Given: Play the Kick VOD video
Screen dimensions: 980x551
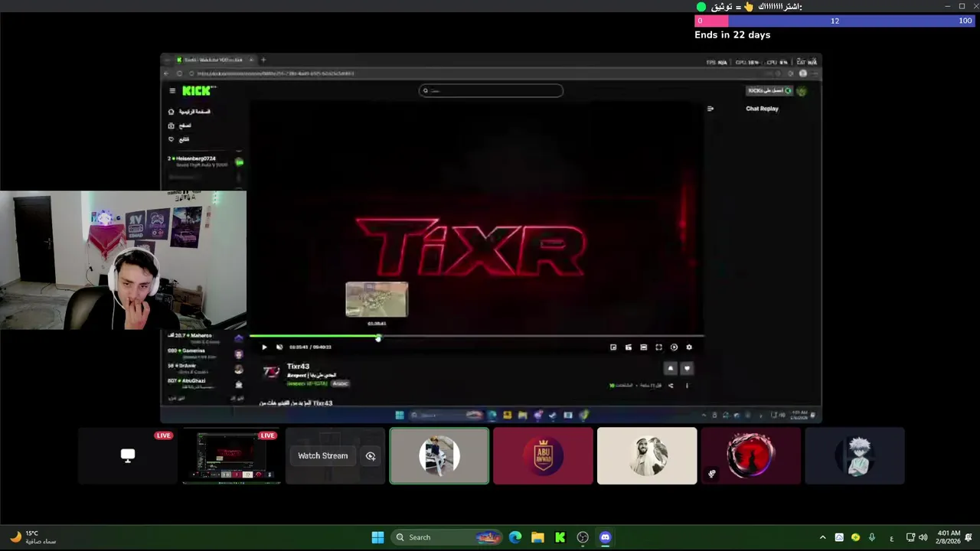Looking at the screenshot, I should (x=264, y=347).
